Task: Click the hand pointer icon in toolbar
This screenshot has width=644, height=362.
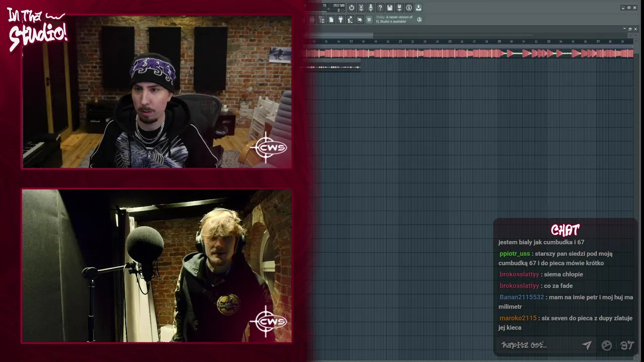Action: coord(359,20)
